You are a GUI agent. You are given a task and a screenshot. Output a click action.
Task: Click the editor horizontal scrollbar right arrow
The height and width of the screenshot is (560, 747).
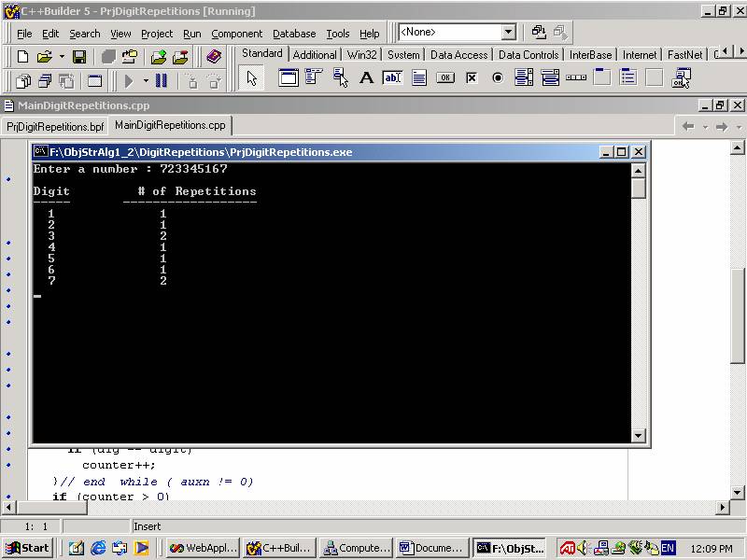[722, 508]
